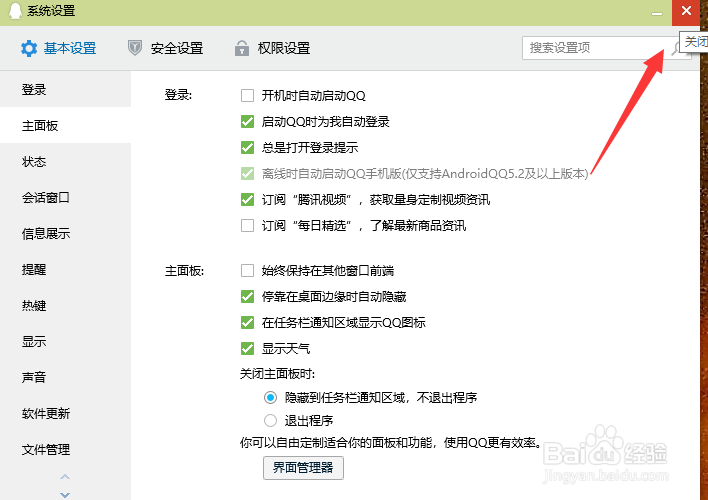
Task: Select 登录 in the sidebar
Action: 65,89
